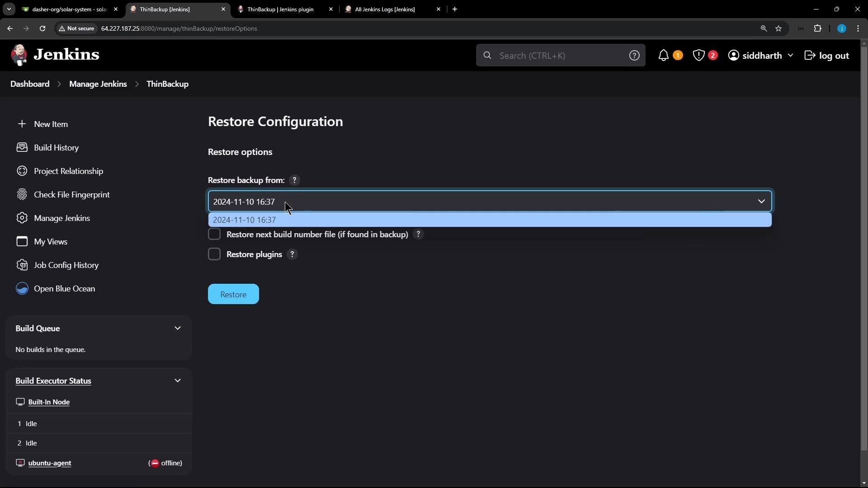Click the Restore button

coord(233,294)
